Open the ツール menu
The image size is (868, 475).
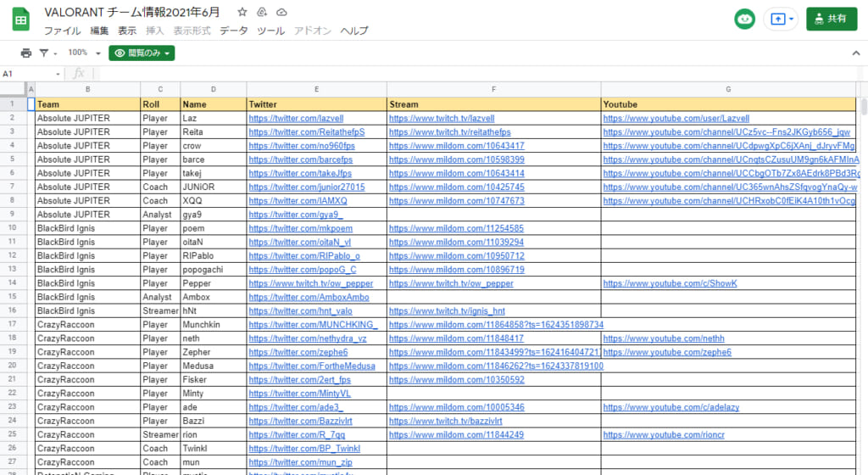(270, 31)
